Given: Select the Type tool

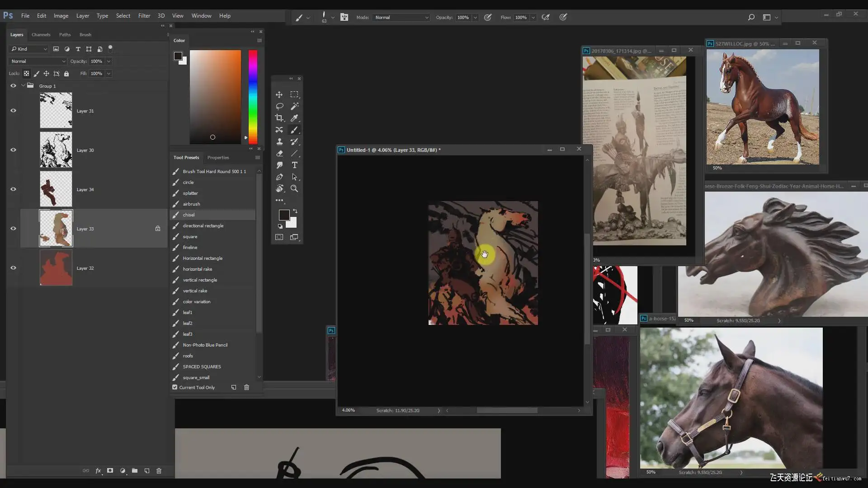Looking at the screenshot, I should [294, 165].
